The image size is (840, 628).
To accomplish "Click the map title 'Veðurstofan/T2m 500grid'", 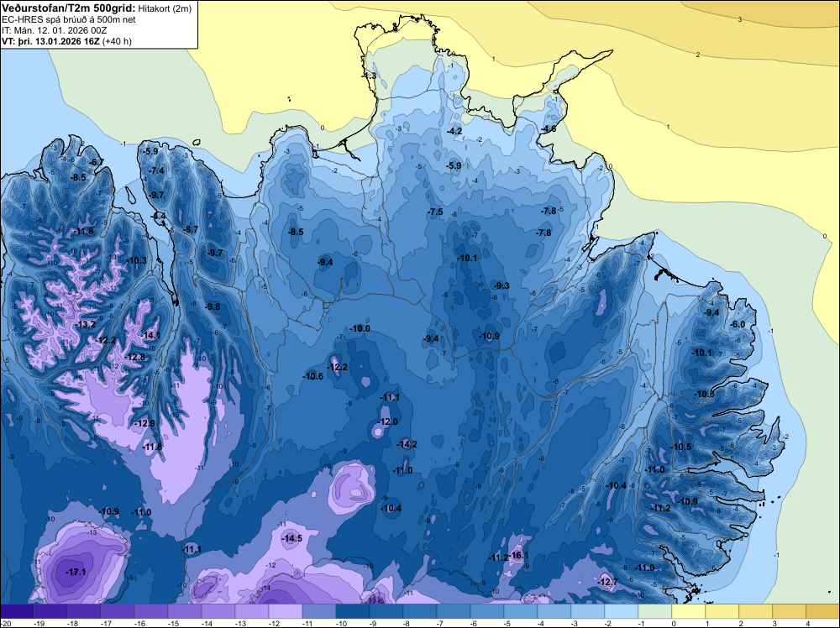I will pyautogui.click(x=69, y=8).
